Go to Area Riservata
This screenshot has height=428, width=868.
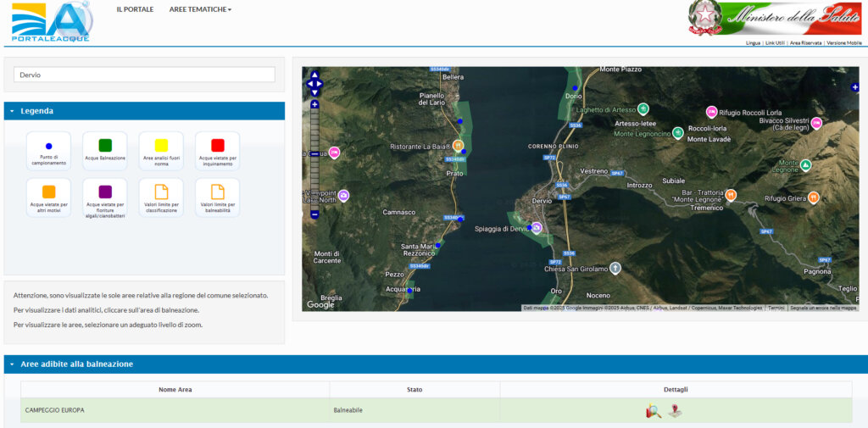point(805,42)
